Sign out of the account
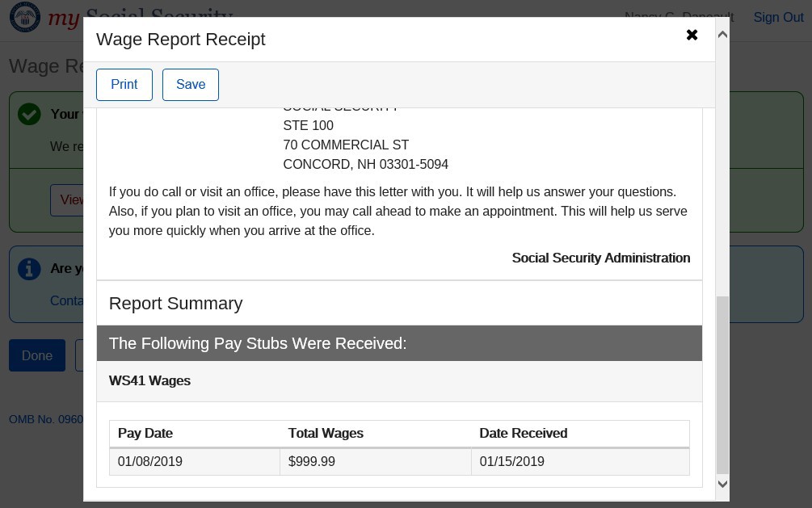The height and width of the screenshot is (508, 812). coord(778,18)
